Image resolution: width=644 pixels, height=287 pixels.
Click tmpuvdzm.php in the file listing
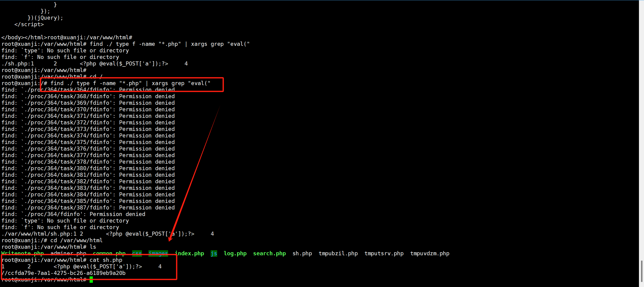click(x=430, y=254)
